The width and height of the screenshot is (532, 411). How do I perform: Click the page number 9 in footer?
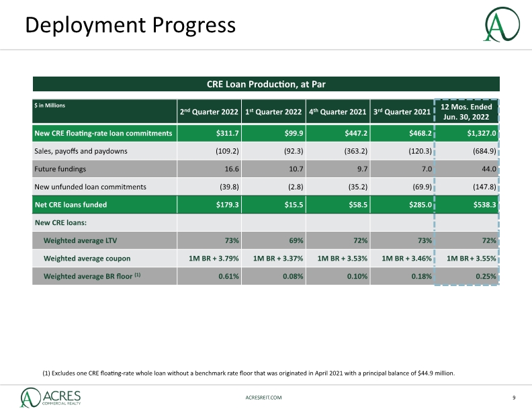pyautogui.click(x=514, y=398)
